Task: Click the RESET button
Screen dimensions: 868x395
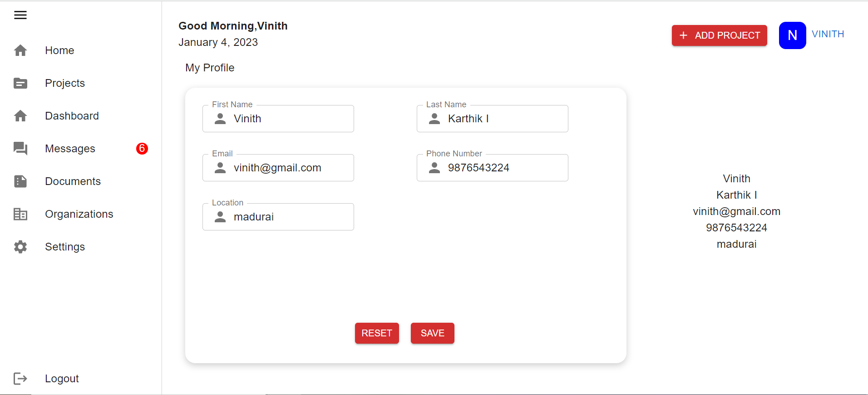Action: [377, 333]
